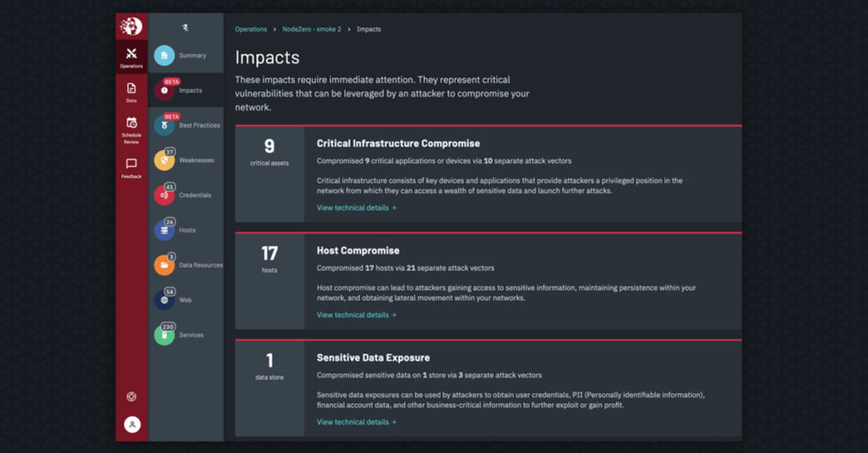Image resolution: width=868 pixels, height=453 pixels.
Task: Open the Services menu label
Action: click(x=191, y=335)
